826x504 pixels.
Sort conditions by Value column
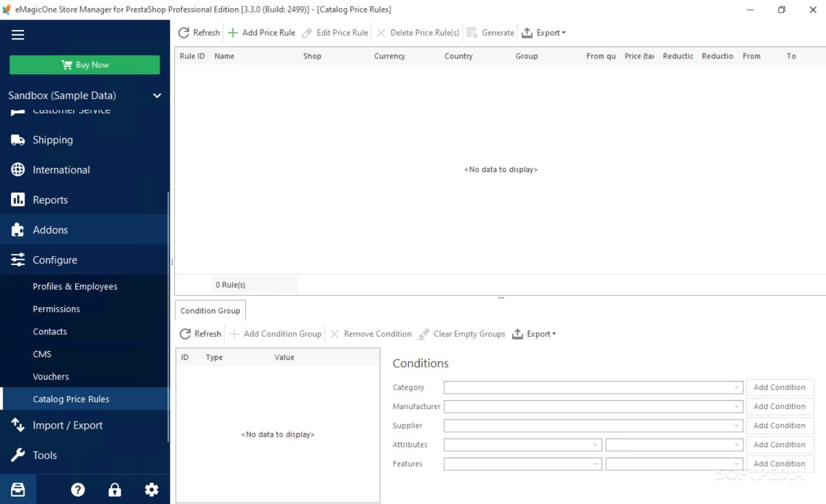tap(284, 357)
